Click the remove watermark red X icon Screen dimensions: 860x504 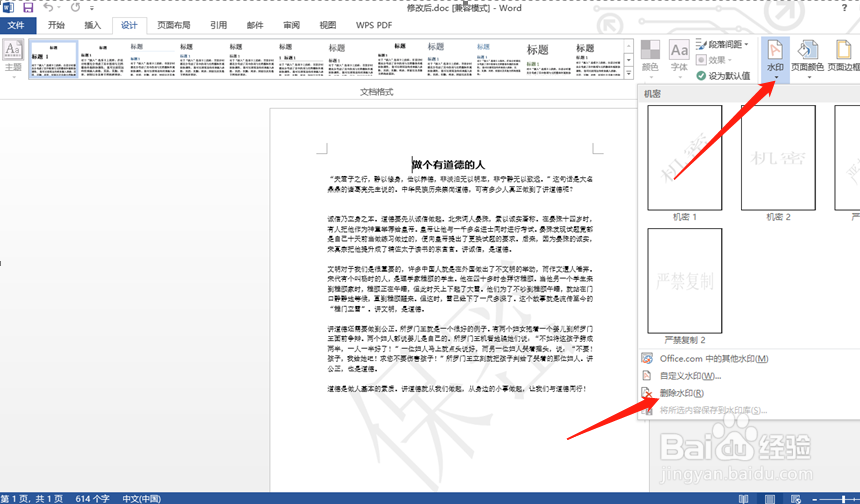[x=647, y=393]
